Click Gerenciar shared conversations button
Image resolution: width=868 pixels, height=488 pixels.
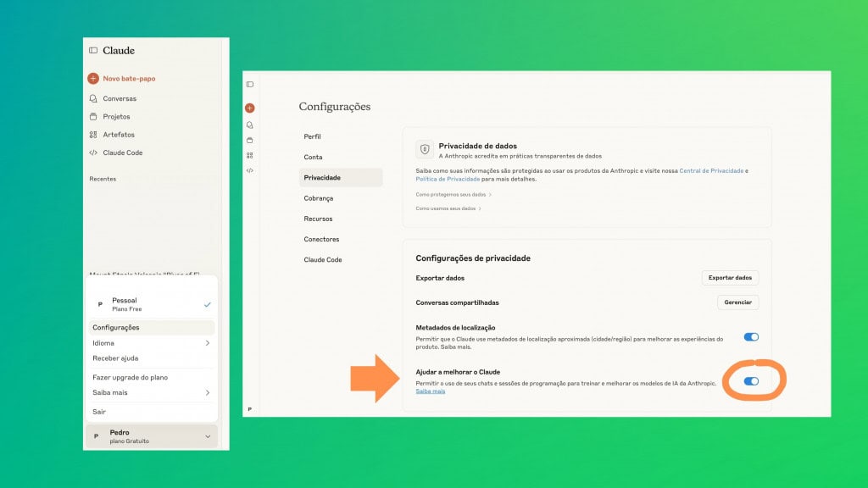pos(738,302)
